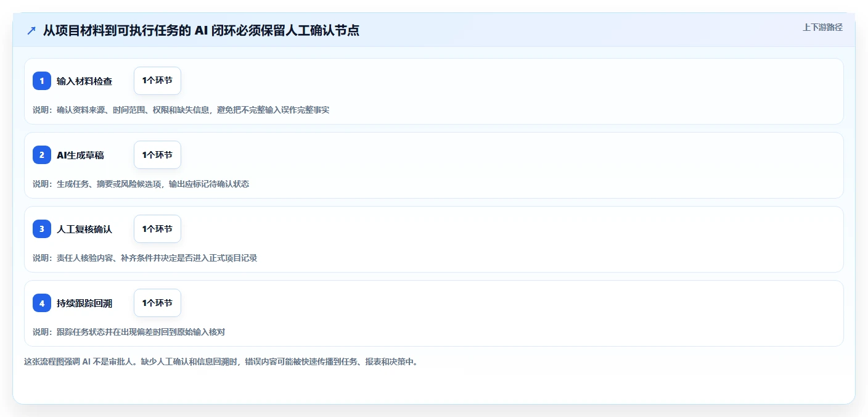The width and height of the screenshot is (868, 417).
Task: Click the step 1 number badge
Action: (x=42, y=81)
